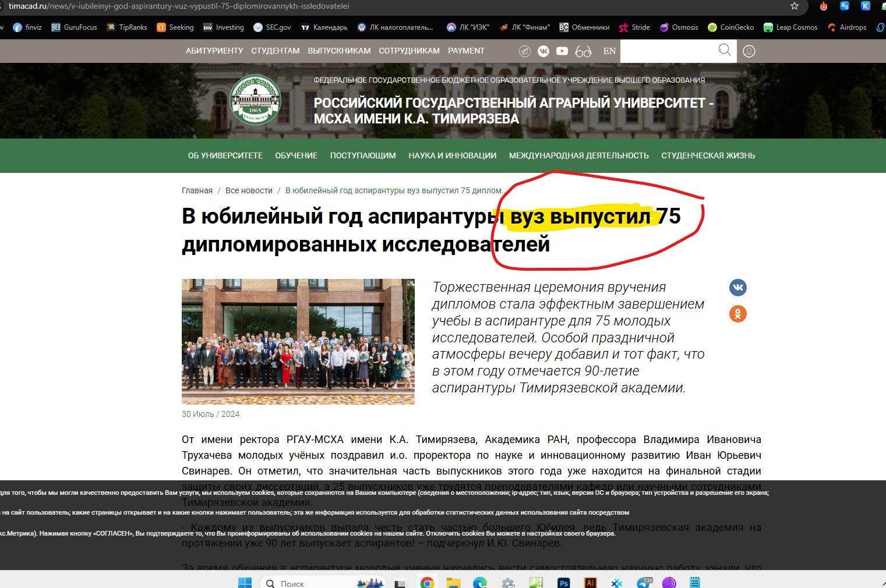This screenshot has width=886, height=588.
Task: Open ПОСТУПАЮЩИМ menu
Action: (363, 155)
